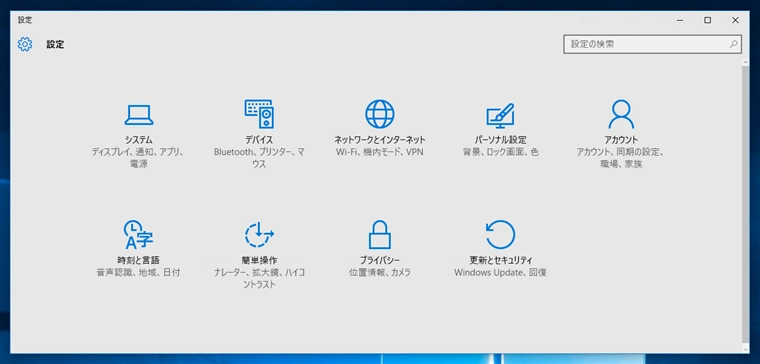Open the ネットワークとインターネット globe icon
This screenshot has width=760, height=364.
pyautogui.click(x=380, y=114)
